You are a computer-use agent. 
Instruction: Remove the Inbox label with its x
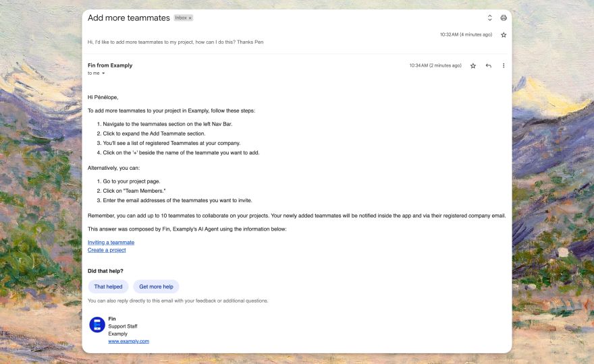coord(190,18)
